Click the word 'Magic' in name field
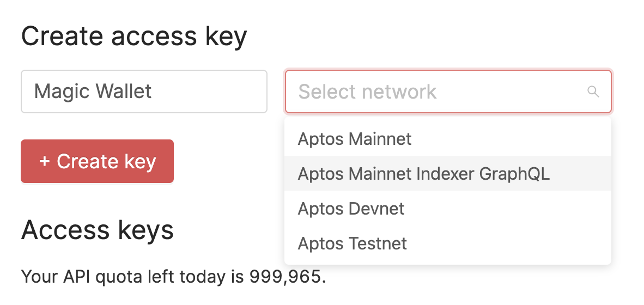The height and width of the screenshot is (305, 644). pyautogui.click(x=61, y=91)
